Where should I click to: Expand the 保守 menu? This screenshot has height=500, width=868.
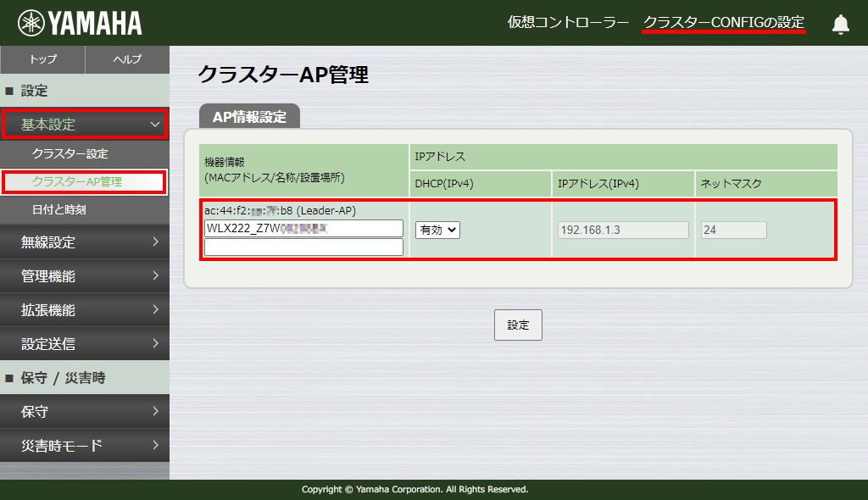(84, 413)
